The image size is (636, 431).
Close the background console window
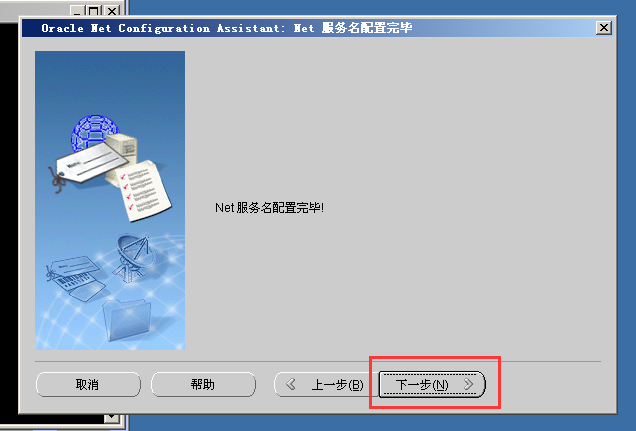pyautogui.click(x=112, y=11)
